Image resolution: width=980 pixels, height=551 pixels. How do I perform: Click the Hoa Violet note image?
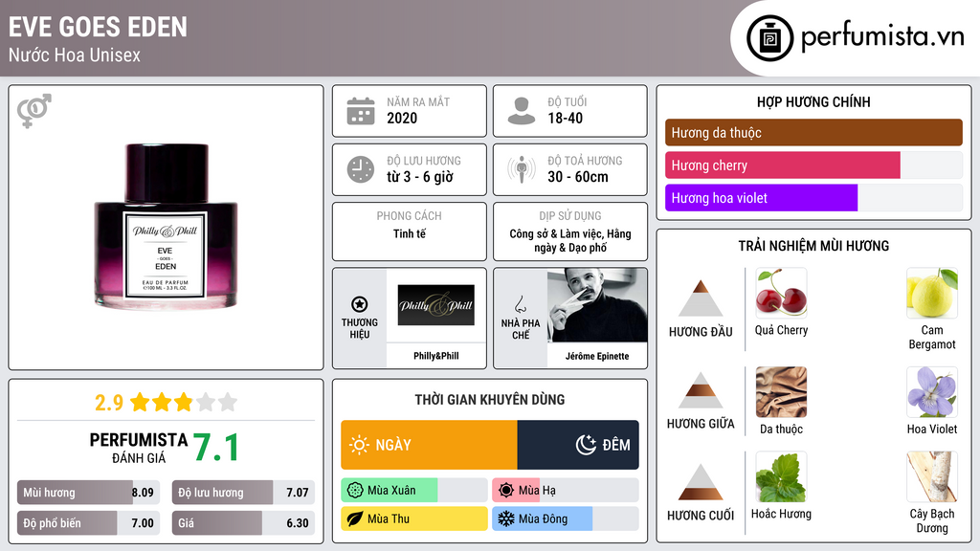click(x=932, y=391)
